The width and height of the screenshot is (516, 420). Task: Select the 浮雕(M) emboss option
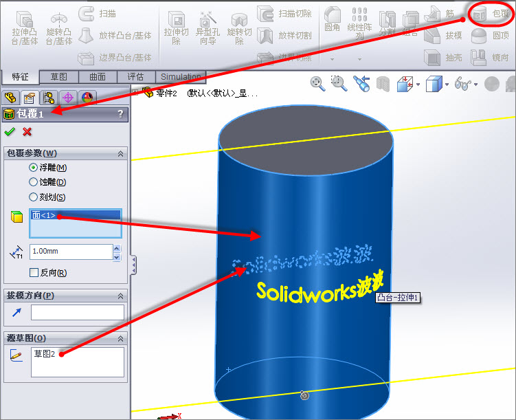(48, 168)
